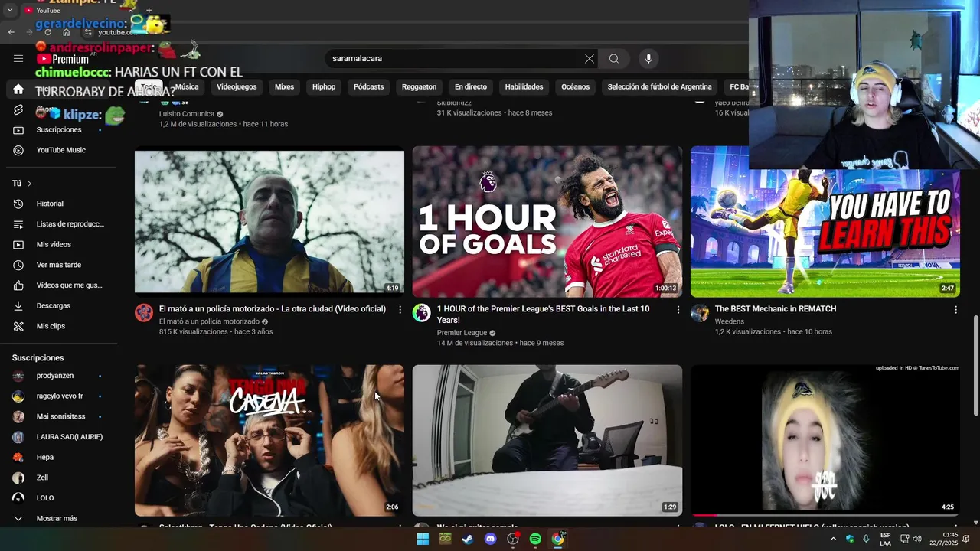Open The BEST Mechanic in REMATCH title
Viewport: 980px width, 551px height.
click(776, 309)
